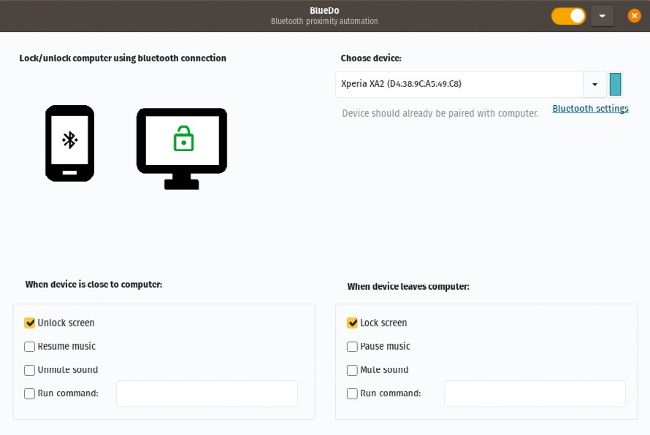The height and width of the screenshot is (435, 650).
Task: Open the Bluetooth settings link
Action: click(590, 108)
